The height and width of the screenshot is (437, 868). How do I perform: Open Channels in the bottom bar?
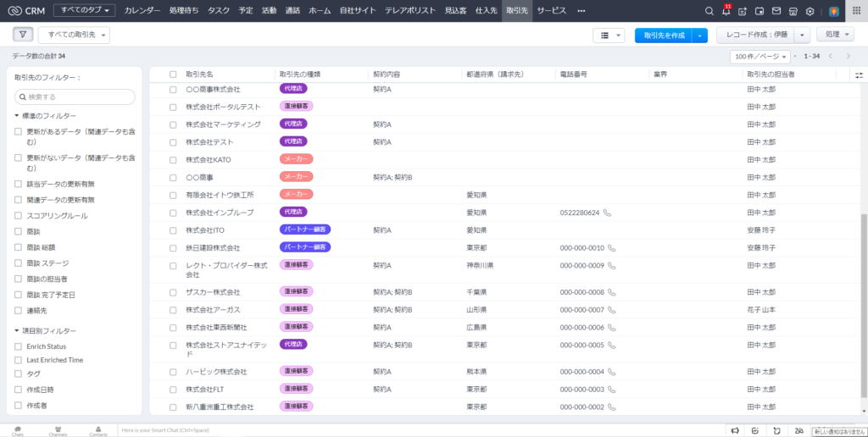click(58, 430)
